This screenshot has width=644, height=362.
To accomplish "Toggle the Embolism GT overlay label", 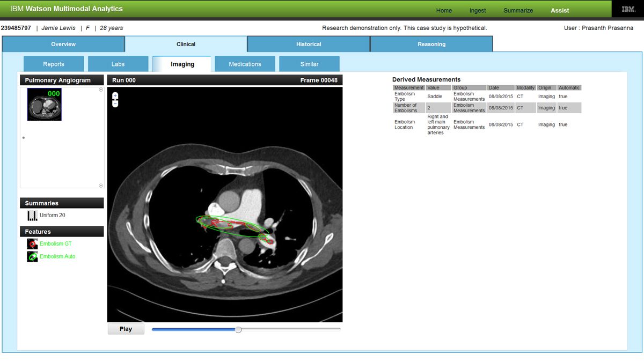I will (56, 244).
